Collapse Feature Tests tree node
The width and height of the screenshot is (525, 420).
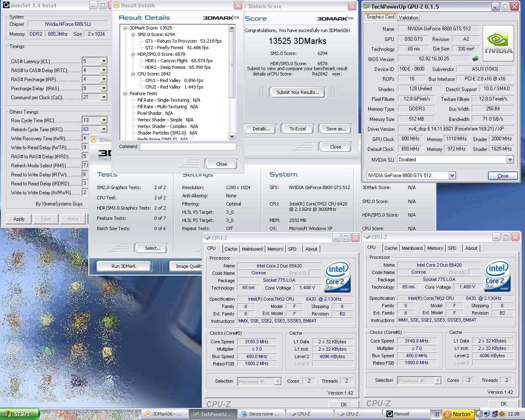pyautogui.click(x=126, y=94)
